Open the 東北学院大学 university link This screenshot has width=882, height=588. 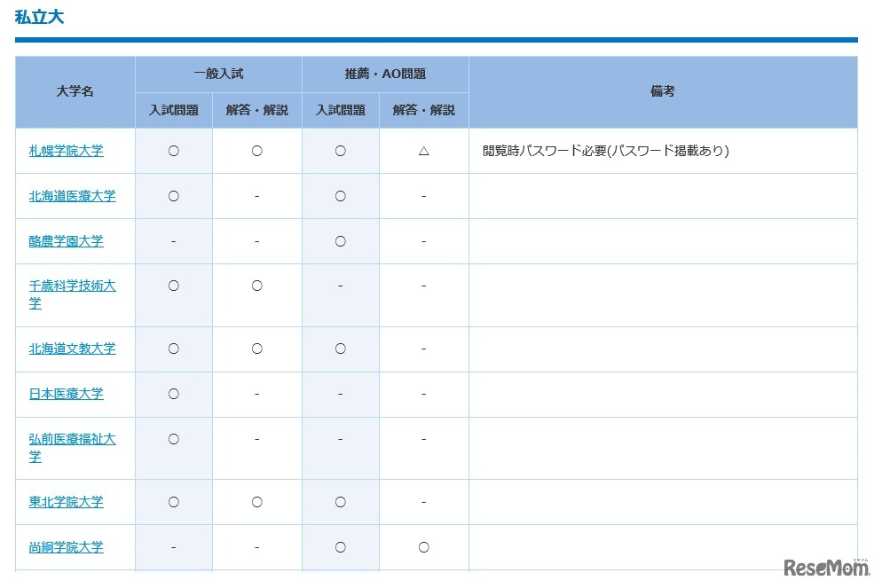(67, 501)
